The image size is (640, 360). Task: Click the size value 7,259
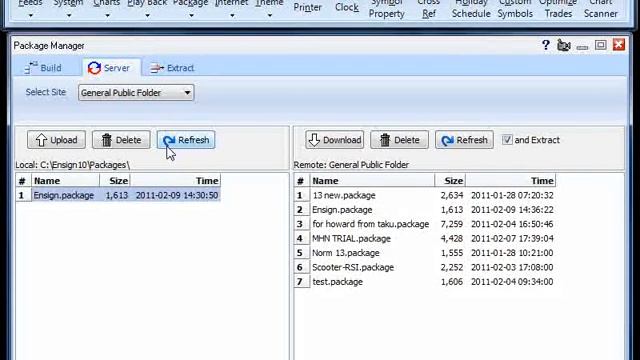click(x=452, y=224)
